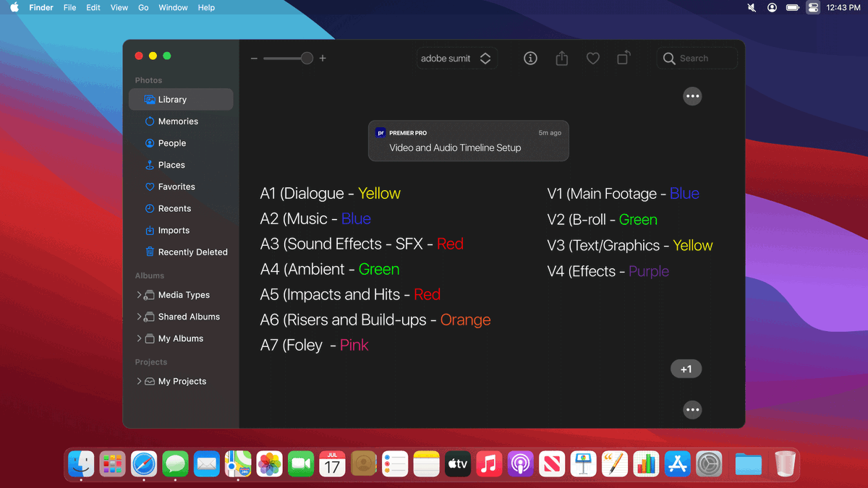Click the zoom out minus icon
The height and width of the screenshot is (488, 868).
pyautogui.click(x=254, y=59)
